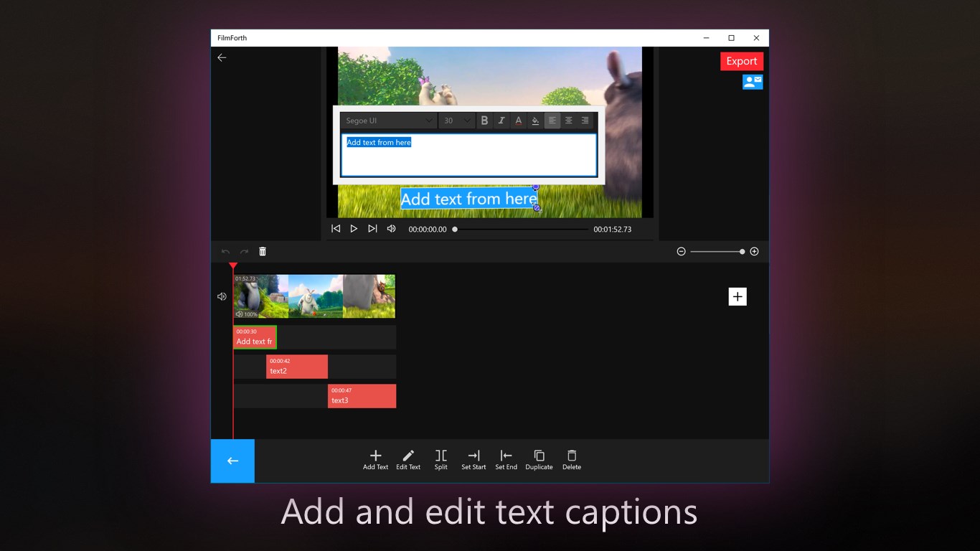Image resolution: width=980 pixels, height=551 pixels.
Task: Mute the video track using the speaker icon
Action: click(x=222, y=296)
